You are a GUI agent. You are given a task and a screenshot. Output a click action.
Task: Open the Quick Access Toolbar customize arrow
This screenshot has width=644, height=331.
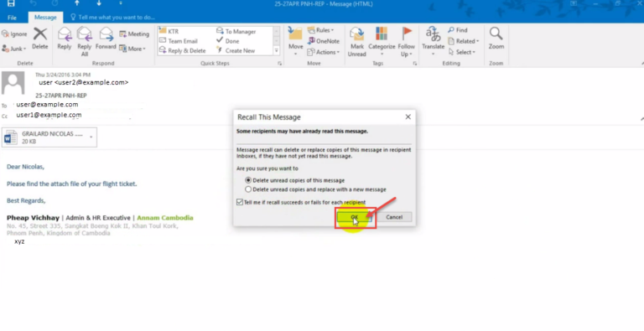click(x=121, y=3)
